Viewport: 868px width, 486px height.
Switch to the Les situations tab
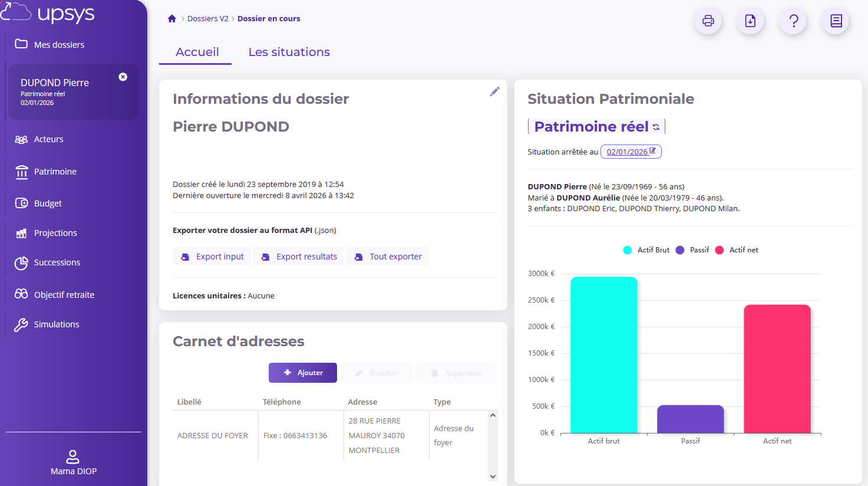pyautogui.click(x=289, y=52)
